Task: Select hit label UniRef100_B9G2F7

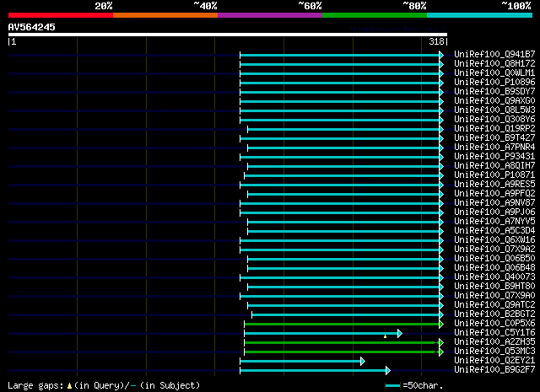Action: [x=494, y=370]
